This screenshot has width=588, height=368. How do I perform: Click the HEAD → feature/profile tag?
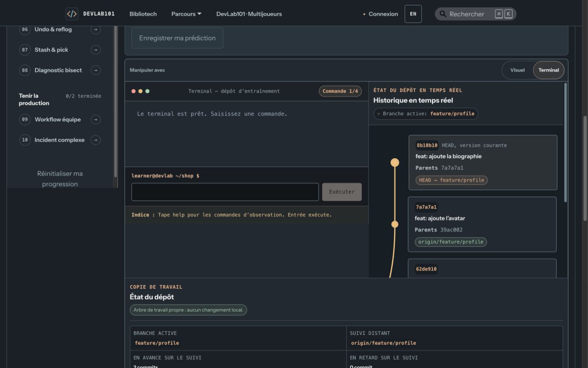click(451, 180)
